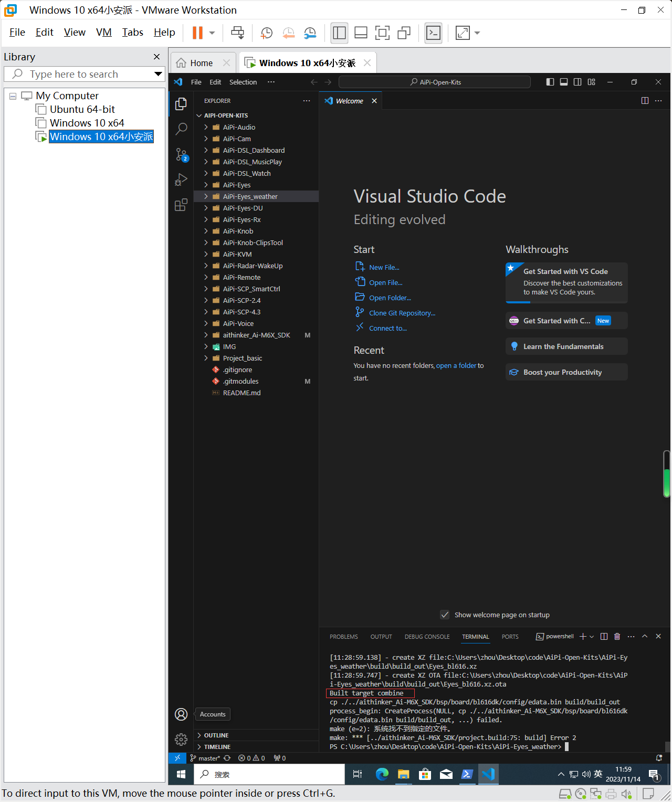The width and height of the screenshot is (672, 802).
Task: Switch to the DEBUG CONSOLE tab
Action: (x=427, y=637)
